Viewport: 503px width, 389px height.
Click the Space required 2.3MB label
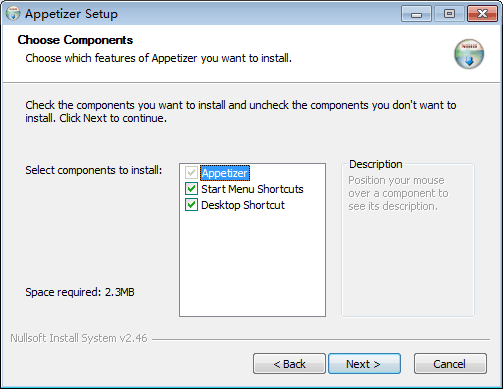pyautogui.click(x=80, y=292)
